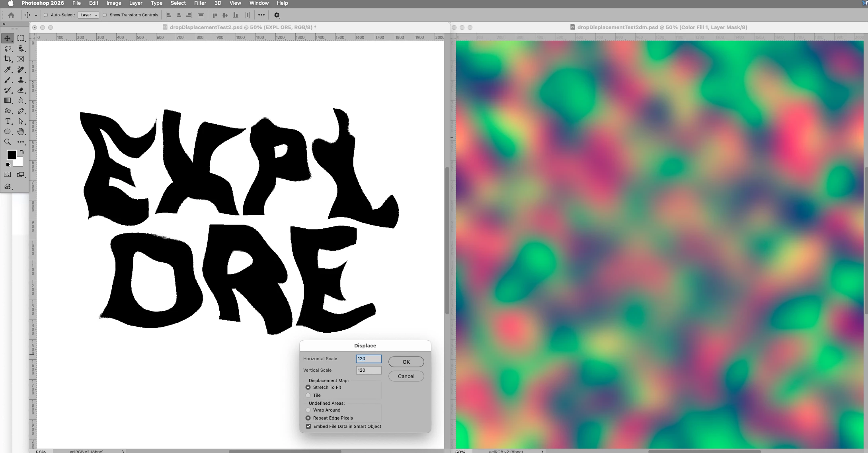Select the Lasso tool
Viewport: 868px width, 453px height.
tap(8, 49)
